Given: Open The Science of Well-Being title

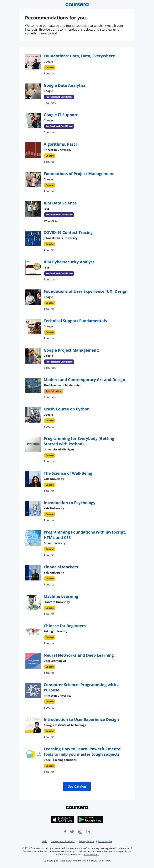Looking at the screenshot, I should (68, 473).
